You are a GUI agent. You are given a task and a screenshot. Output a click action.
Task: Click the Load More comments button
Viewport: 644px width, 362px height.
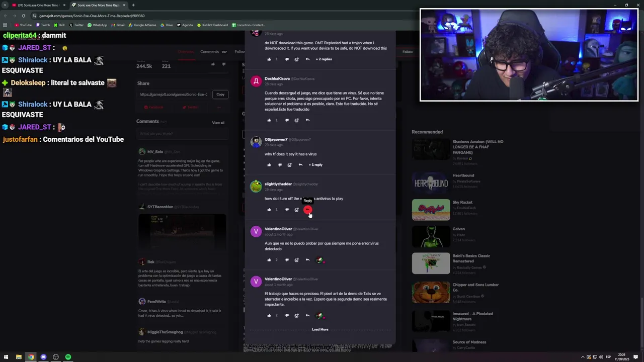click(320, 329)
